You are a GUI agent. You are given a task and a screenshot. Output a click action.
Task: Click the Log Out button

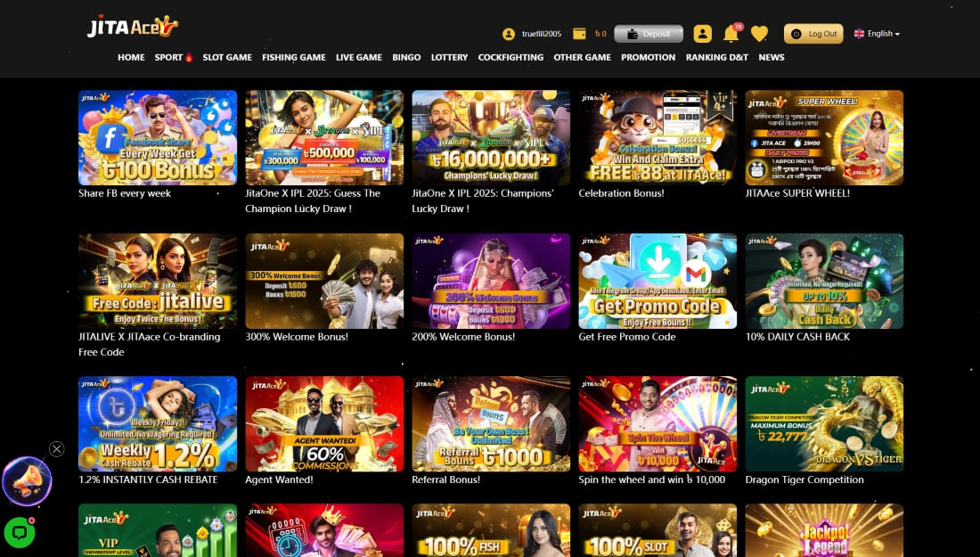pyautogui.click(x=813, y=34)
